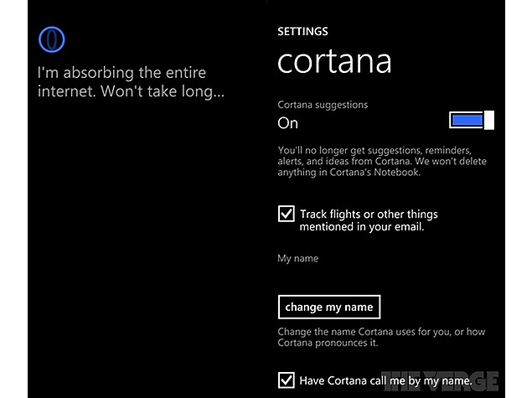Click the white handle of the suggestions switch
The width and height of the screenshot is (532, 398).
(489, 120)
